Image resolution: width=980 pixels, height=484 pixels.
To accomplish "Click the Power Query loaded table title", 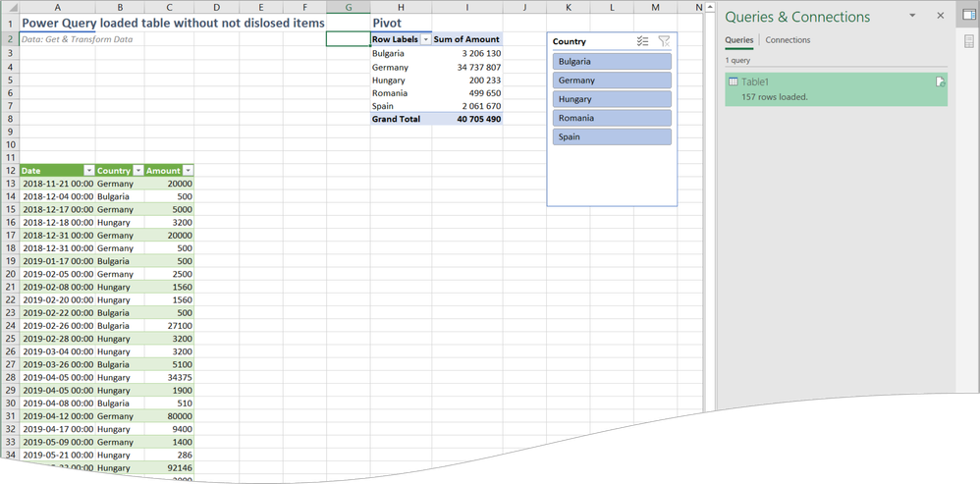I will 174,24.
